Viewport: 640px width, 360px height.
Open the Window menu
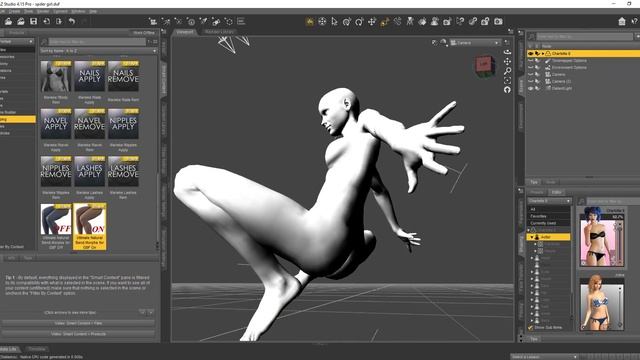(x=78, y=11)
